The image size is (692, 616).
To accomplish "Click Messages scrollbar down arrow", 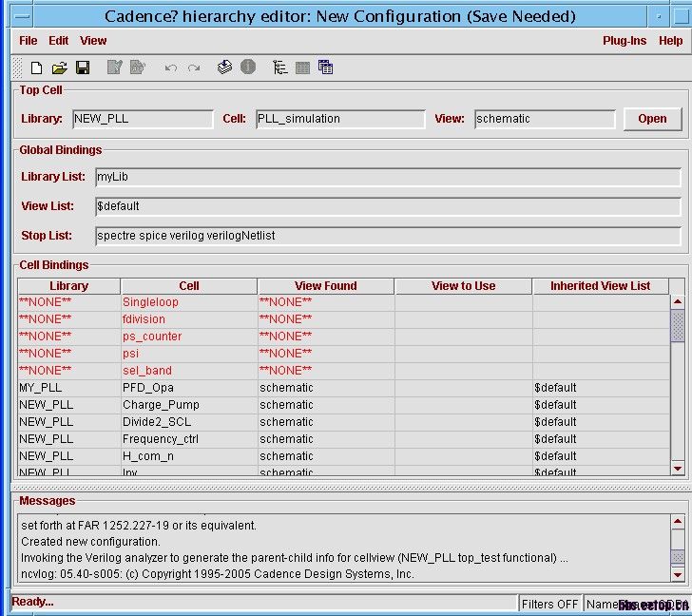I will (678, 574).
